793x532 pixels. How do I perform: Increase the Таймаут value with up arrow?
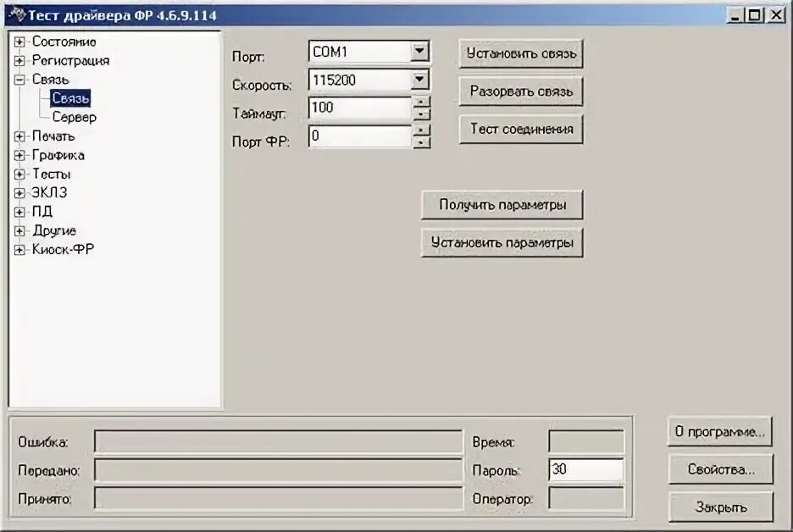[x=421, y=103]
